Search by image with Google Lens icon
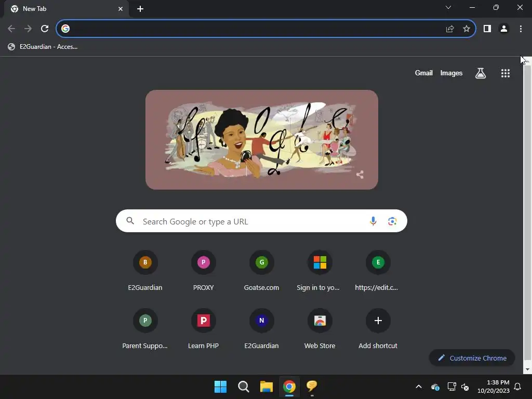The image size is (532, 399). (x=392, y=221)
